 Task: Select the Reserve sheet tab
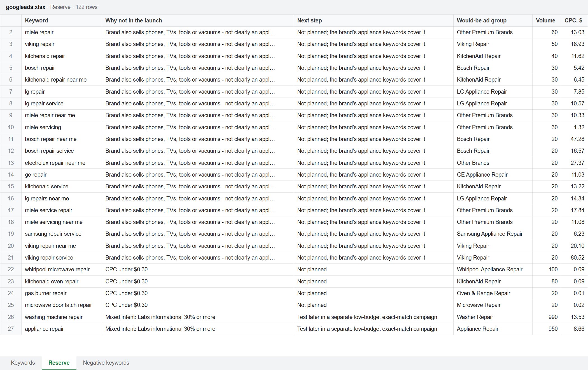pyautogui.click(x=59, y=363)
